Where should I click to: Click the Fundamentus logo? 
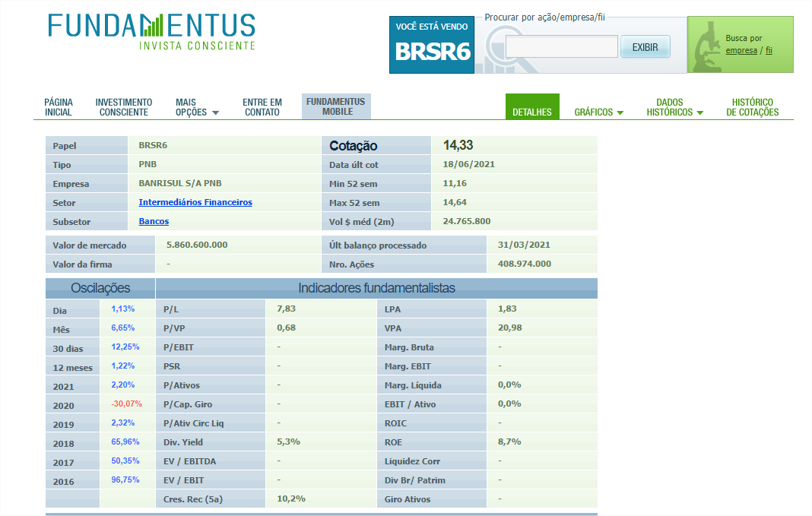pyautogui.click(x=152, y=32)
